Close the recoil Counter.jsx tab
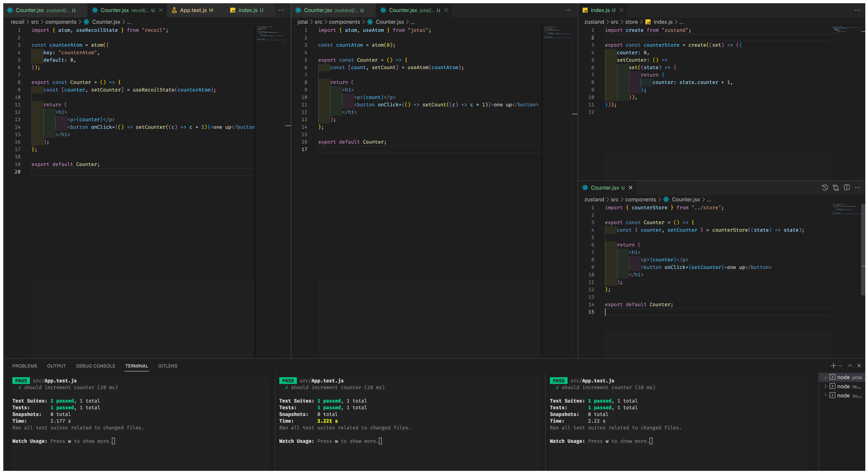 161,10
